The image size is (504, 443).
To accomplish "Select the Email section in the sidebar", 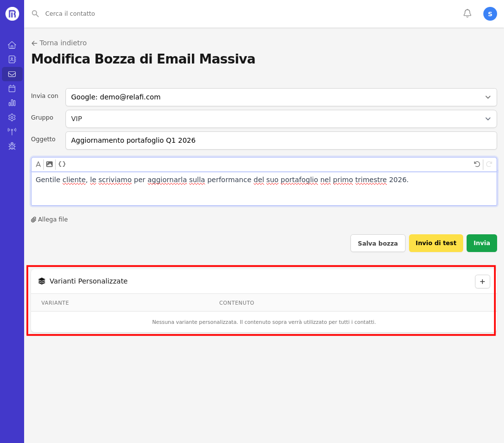I will 12,74.
